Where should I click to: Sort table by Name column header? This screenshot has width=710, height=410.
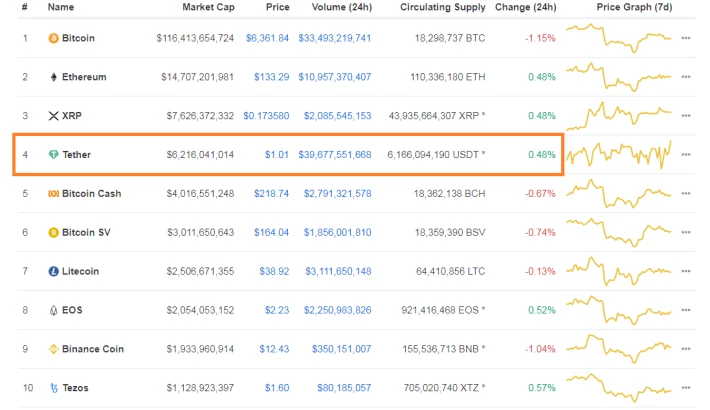(x=61, y=7)
